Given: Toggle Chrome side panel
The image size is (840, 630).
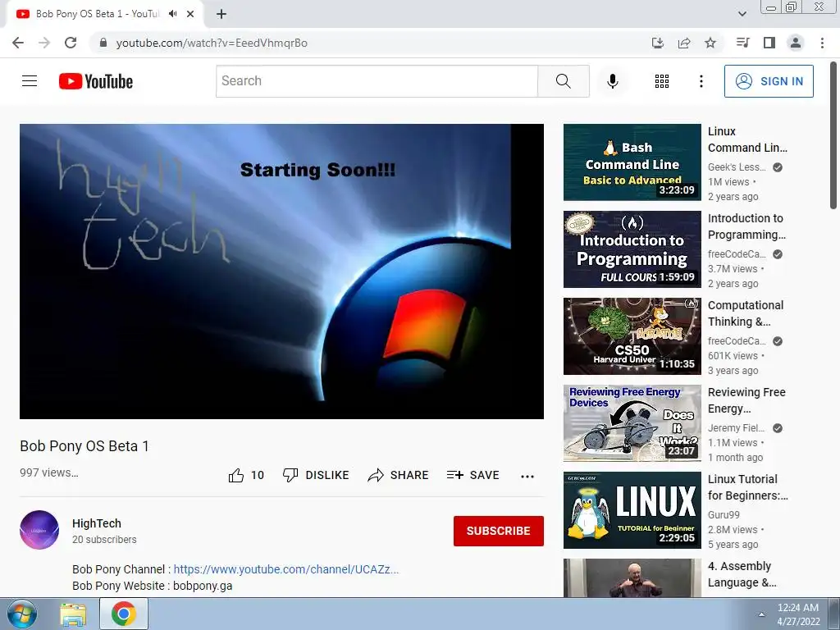Looking at the screenshot, I should [769, 43].
